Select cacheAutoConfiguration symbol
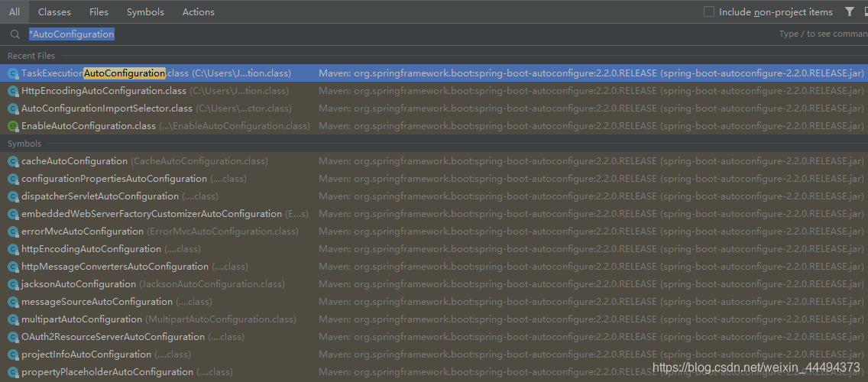Screen dimensions: 868x382 [434, 161]
